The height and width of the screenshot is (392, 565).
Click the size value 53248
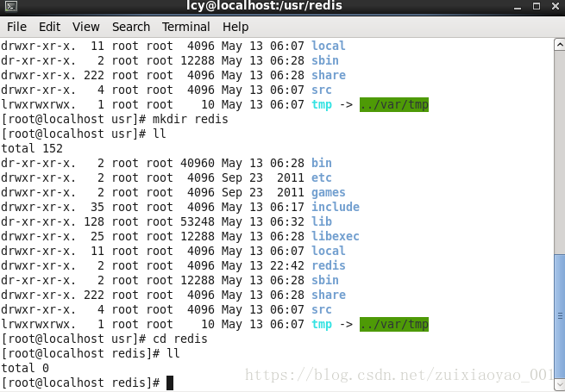(198, 221)
